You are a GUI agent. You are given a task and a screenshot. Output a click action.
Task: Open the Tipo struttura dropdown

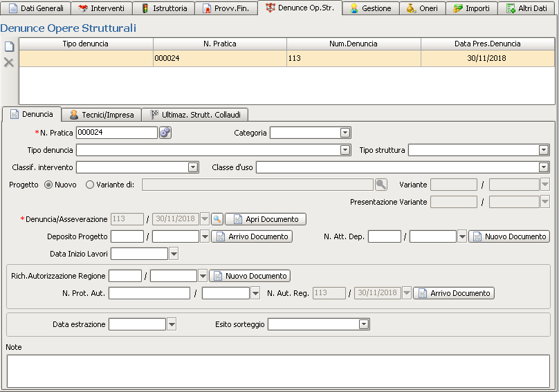tap(544, 150)
